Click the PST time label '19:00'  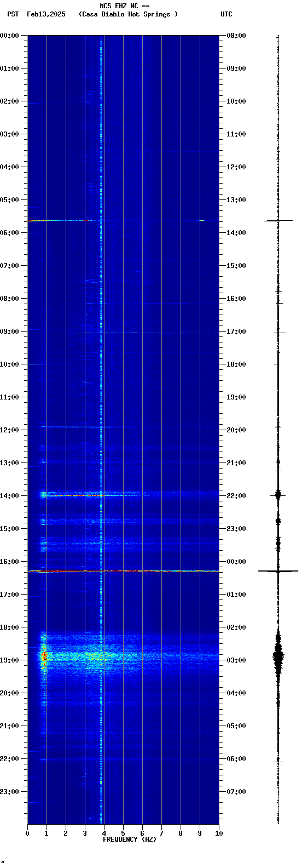pyautogui.click(x=9, y=660)
